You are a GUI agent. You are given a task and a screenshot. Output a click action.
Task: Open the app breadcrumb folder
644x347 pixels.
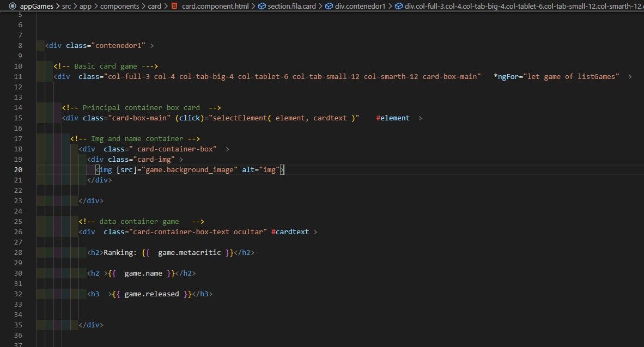86,6
